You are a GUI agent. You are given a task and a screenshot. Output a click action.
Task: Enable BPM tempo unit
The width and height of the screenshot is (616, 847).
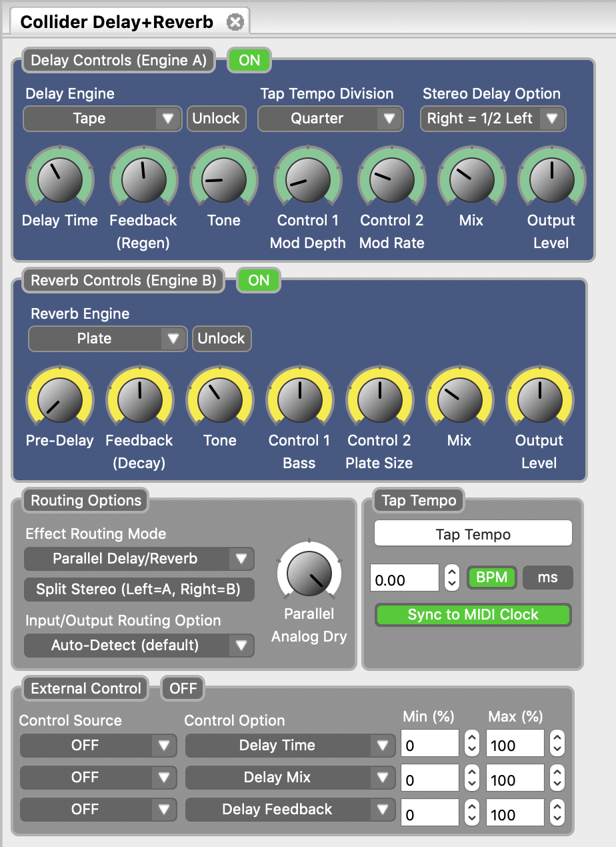tap(492, 578)
